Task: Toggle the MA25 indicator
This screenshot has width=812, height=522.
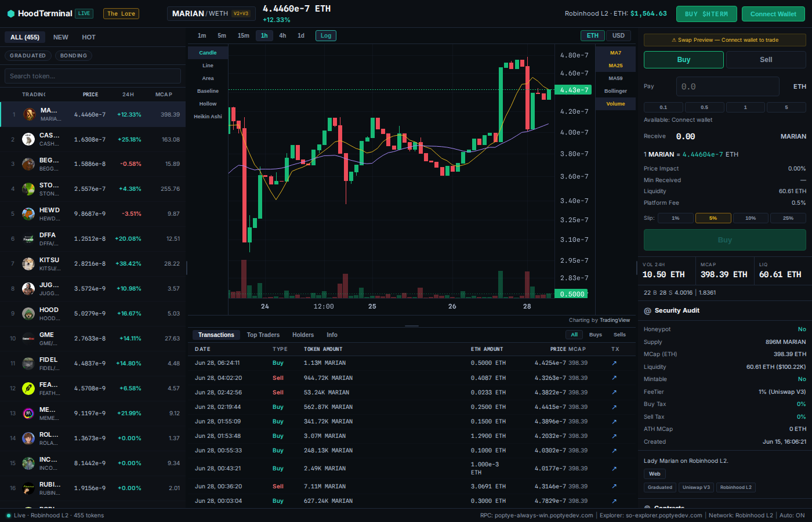Action: click(x=615, y=66)
